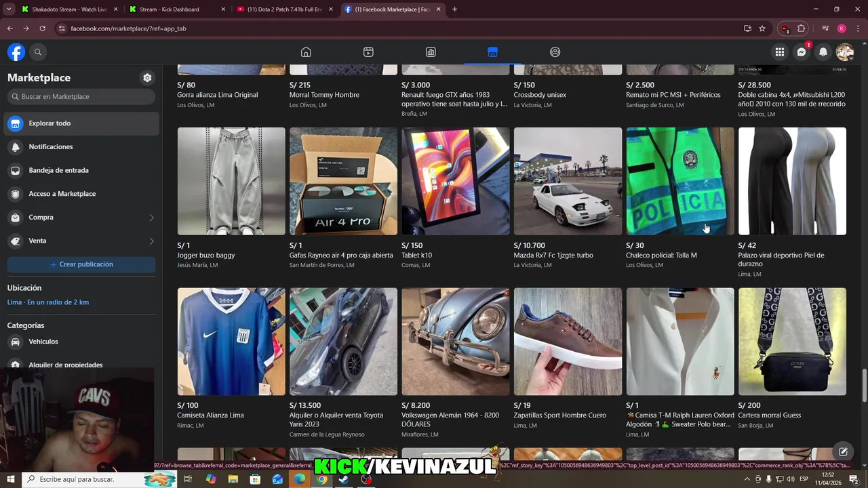
Task: Expand the Compra sidebar section
Action: pos(81,218)
